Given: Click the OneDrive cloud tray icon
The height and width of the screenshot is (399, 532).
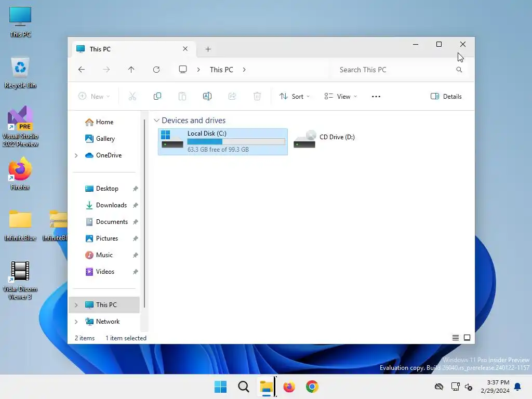Looking at the screenshot, I should [439, 387].
